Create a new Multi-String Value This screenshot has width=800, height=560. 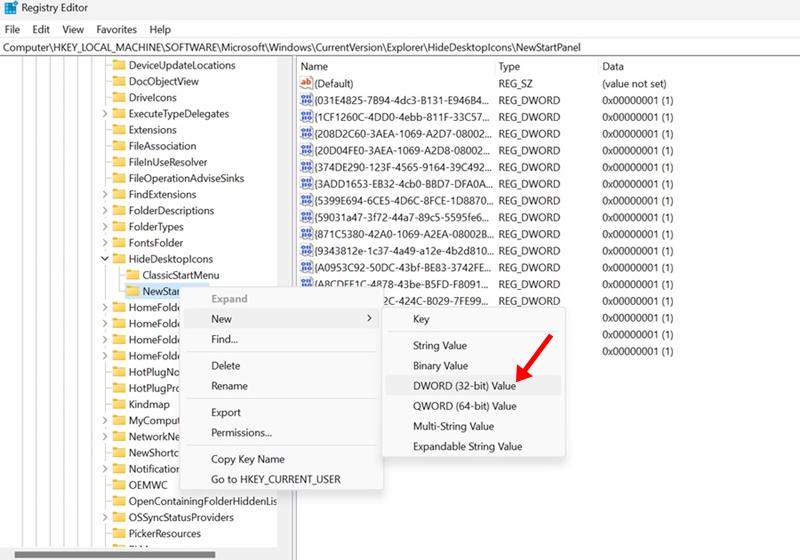473,426
